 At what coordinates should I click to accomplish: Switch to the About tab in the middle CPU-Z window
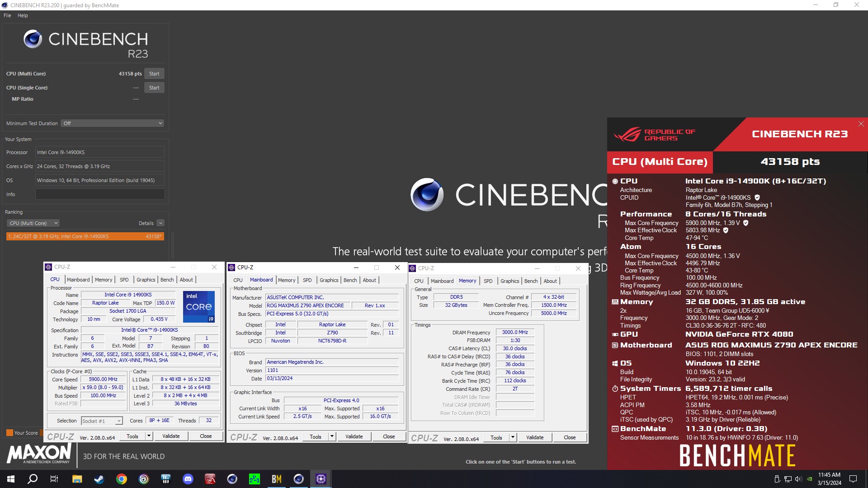point(369,280)
